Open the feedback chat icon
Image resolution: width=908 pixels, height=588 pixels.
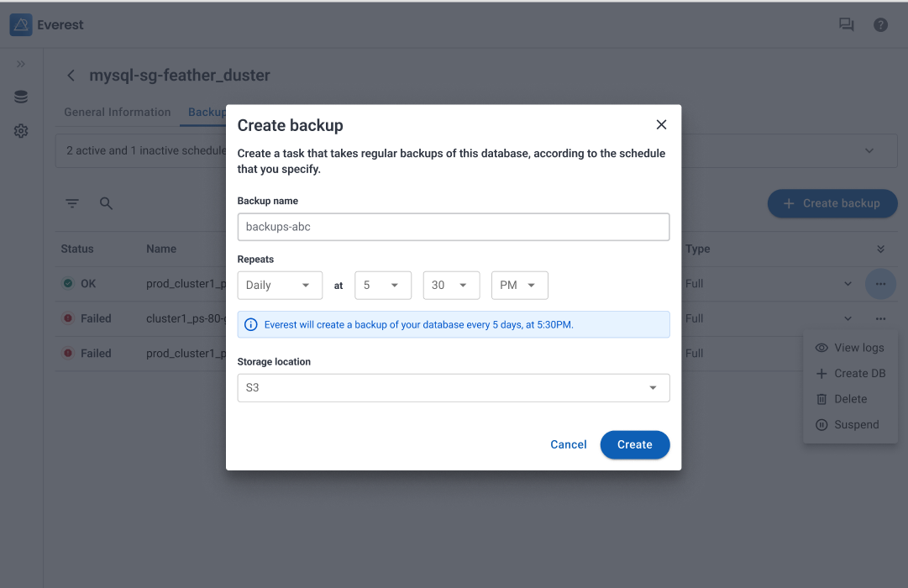(846, 25)
